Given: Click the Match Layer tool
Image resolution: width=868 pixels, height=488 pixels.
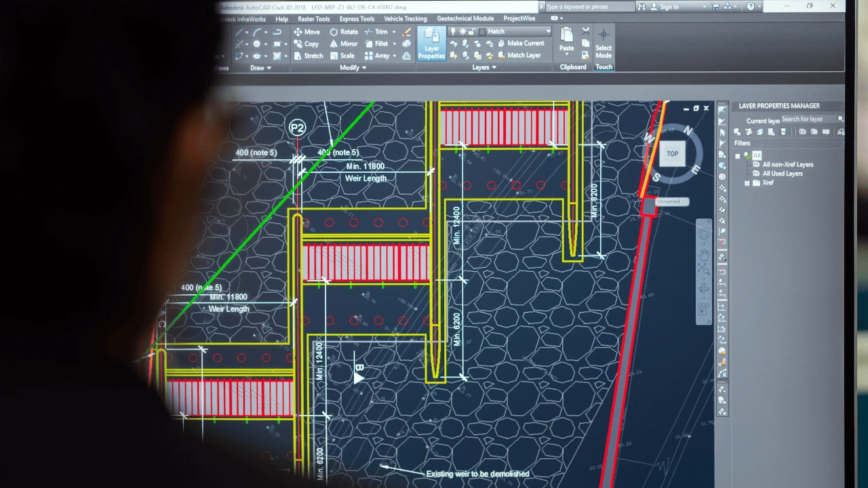Looking at the screenshot, I should [x=519, y=55].
